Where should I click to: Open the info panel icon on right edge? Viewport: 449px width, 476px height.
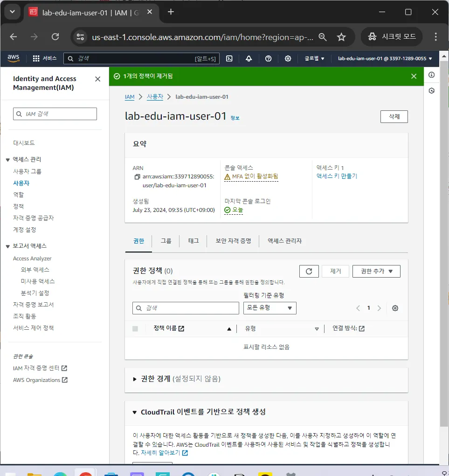coord(431,75)
